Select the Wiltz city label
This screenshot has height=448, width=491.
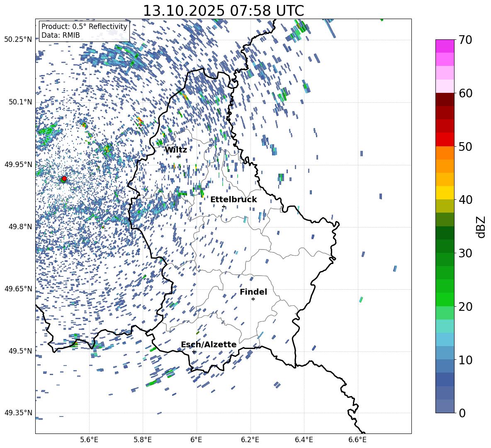point(176,150)
